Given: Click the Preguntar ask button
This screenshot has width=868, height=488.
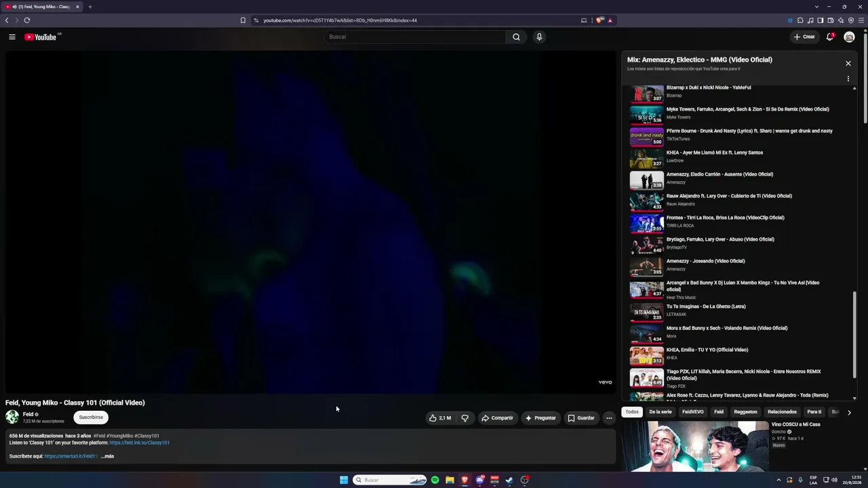Looking at the screenshot, I should (x=540, y=418).
